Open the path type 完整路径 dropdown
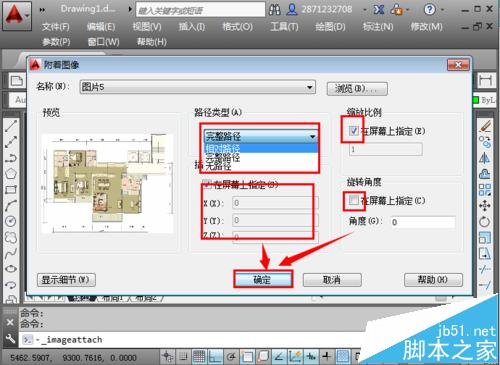Viewport: 500px width, 365px height. pyautogui.click(x=260, y=136)
